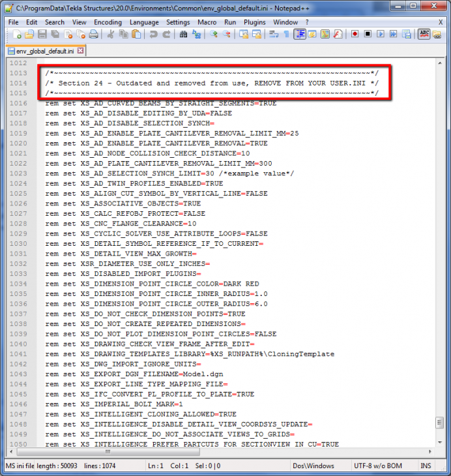Open Find with the binoculars icon

coord(183,35)
